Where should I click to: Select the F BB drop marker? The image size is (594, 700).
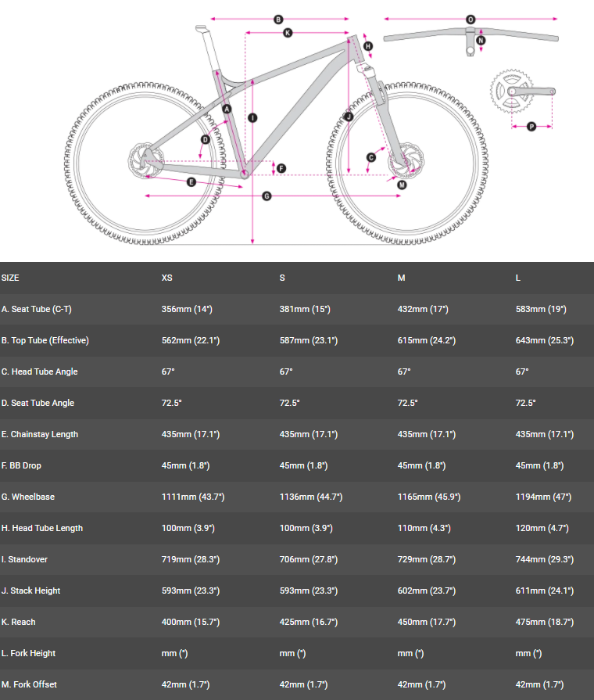pos(281,168)
